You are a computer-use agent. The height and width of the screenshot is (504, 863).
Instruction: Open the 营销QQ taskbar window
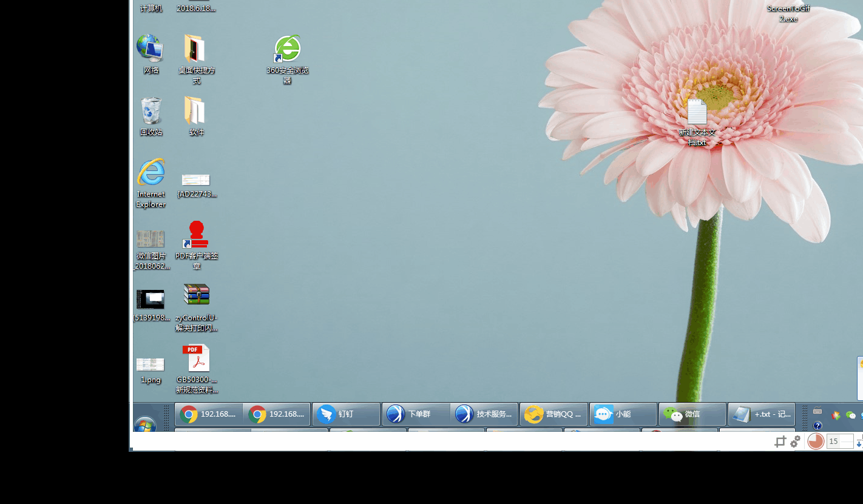(553, 414)
